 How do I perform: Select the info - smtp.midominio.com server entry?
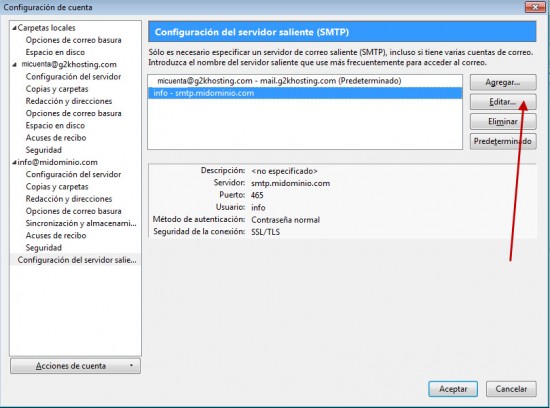coord(305,93)
